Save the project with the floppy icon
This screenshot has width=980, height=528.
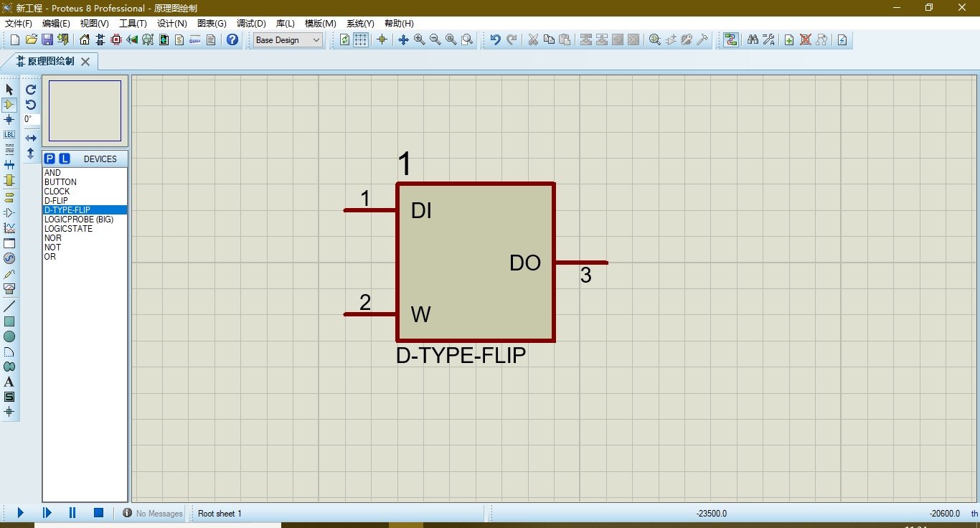click(47, 40)
